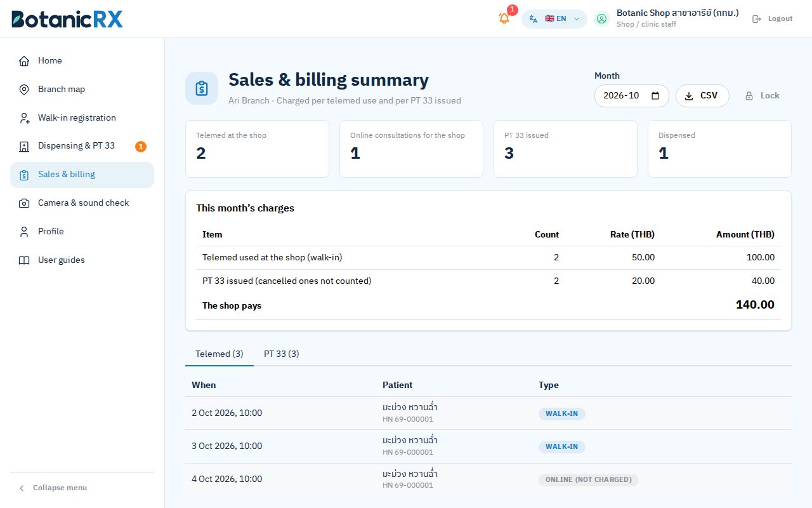The height and width of the screenshot is (508, 812).
Task: Click the calendar icon in the month field
Action: pyautogui.click(x=655, y=96)
